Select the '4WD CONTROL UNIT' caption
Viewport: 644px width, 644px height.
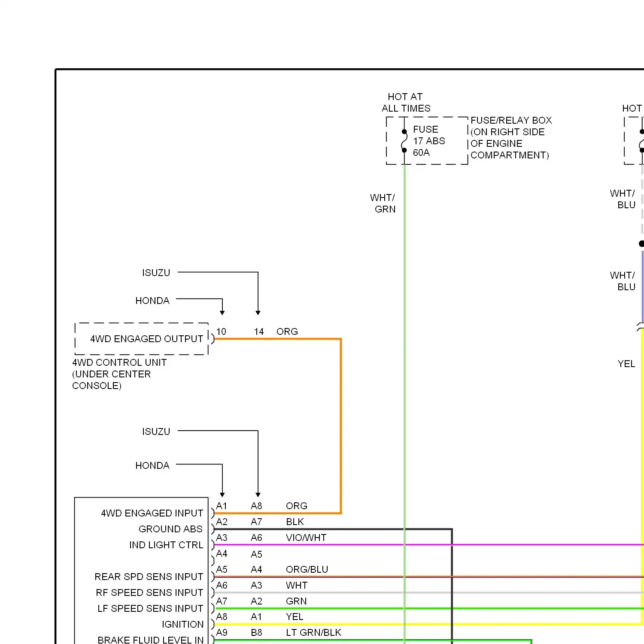coord(119,374)
